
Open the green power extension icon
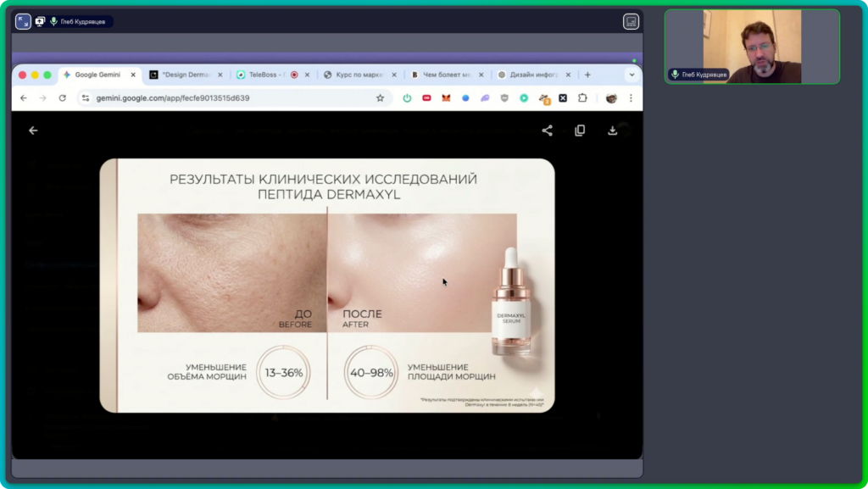(407, 98)
